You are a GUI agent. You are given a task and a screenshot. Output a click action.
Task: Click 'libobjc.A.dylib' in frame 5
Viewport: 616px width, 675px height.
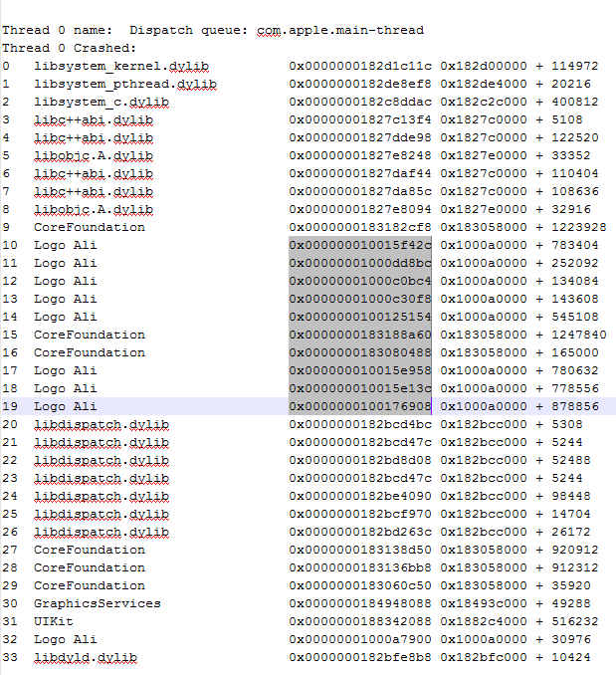coord(94,155)
